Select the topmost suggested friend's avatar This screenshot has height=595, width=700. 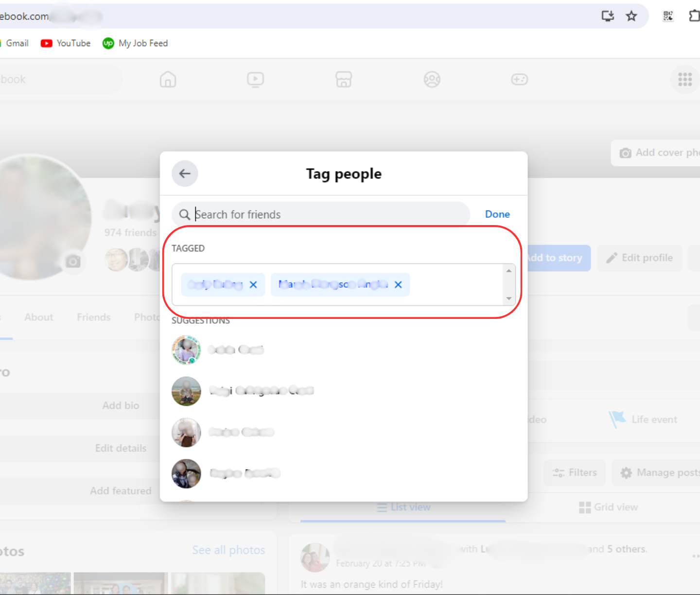point(186,350)
